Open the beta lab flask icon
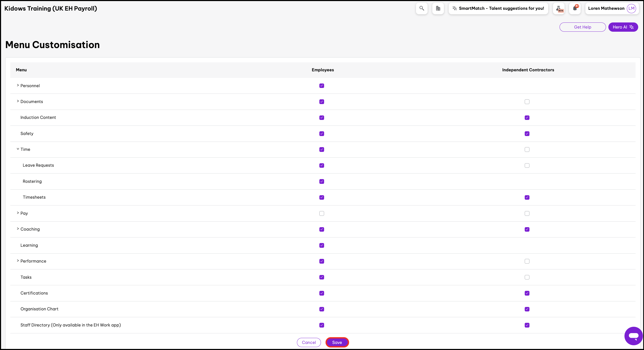The height and width of the screenshot is (350, 644). point(559,9)
